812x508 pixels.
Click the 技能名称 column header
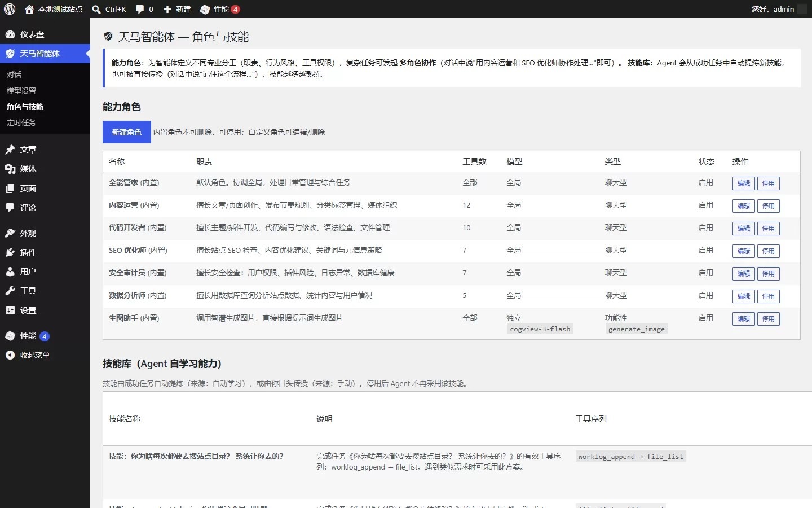(125, 419)
